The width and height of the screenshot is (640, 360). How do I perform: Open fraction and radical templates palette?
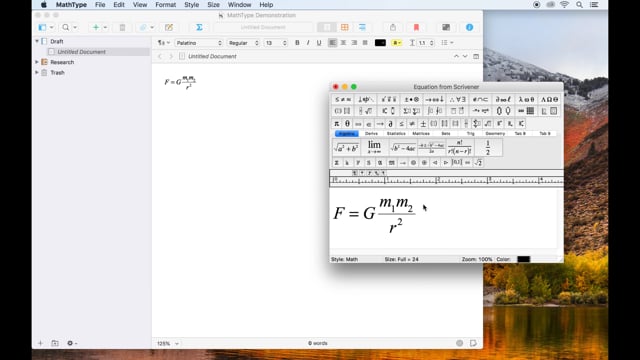coord(365,111)
